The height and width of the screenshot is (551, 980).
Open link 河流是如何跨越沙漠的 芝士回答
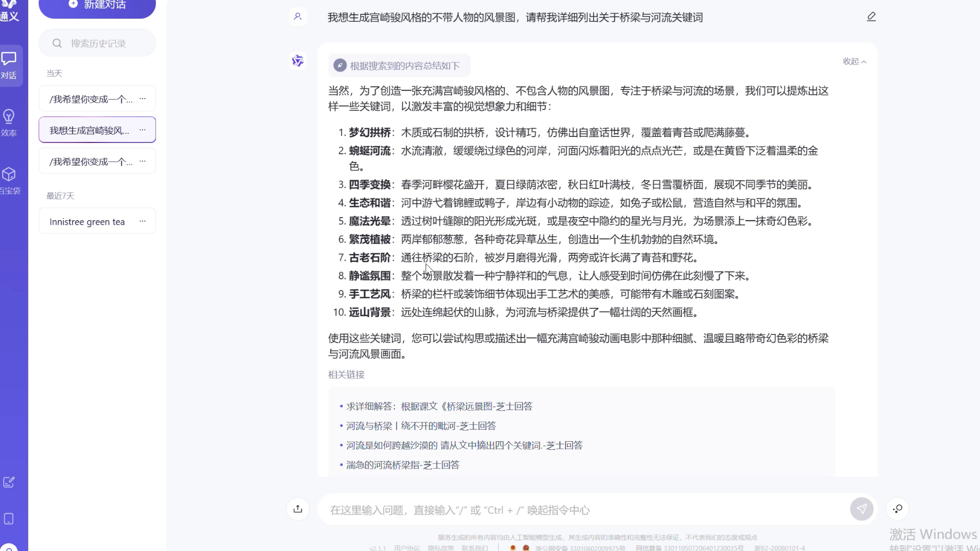click(464, 445)
